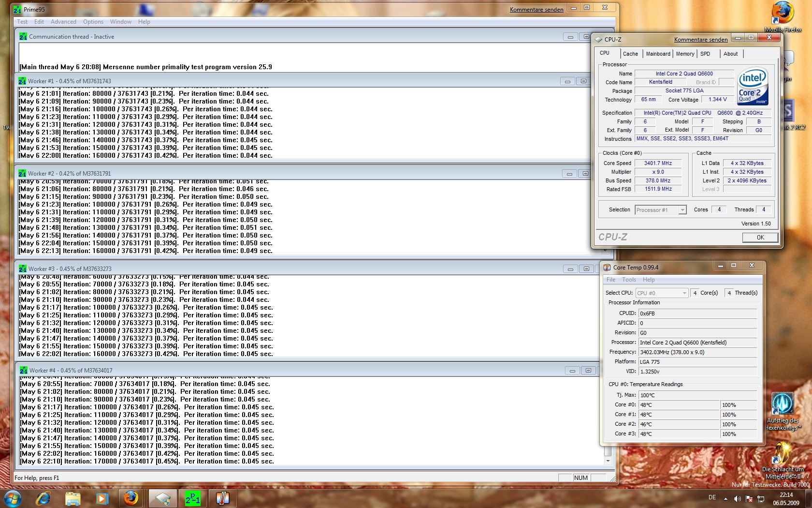Viewport: 812px width, 508px height.
Task: Switch to the About tab in CPU-Z
Action: click(730, 54)
